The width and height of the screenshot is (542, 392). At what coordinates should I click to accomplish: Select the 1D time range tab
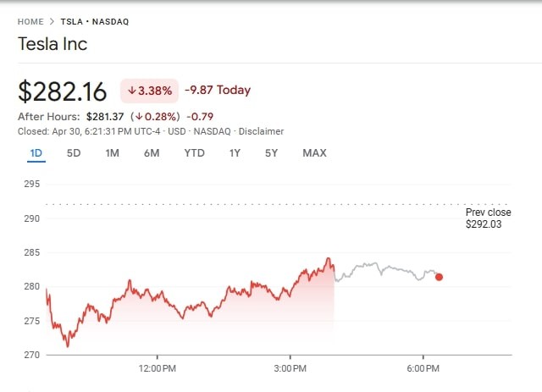pos(36,153)
